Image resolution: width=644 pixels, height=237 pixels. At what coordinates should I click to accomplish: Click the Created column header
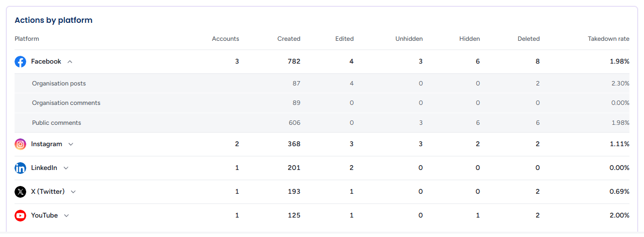[x=289, y=39]
